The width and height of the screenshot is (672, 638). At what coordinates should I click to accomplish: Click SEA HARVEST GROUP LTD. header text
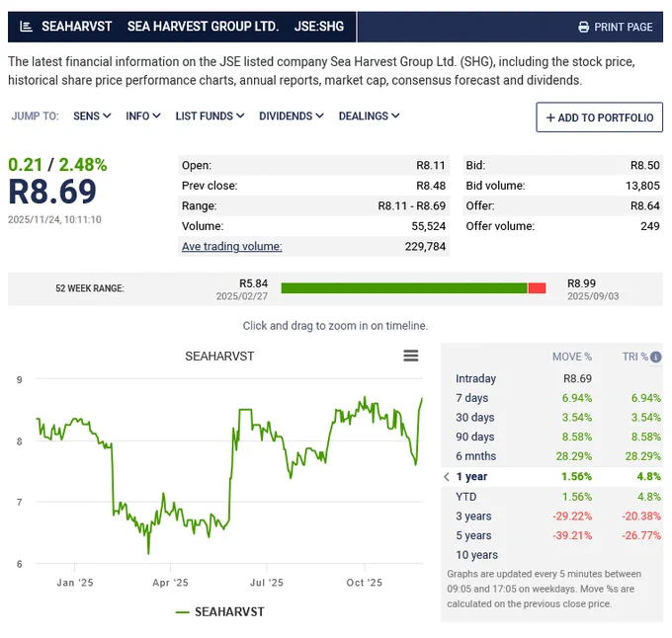(x=204, y=27)
